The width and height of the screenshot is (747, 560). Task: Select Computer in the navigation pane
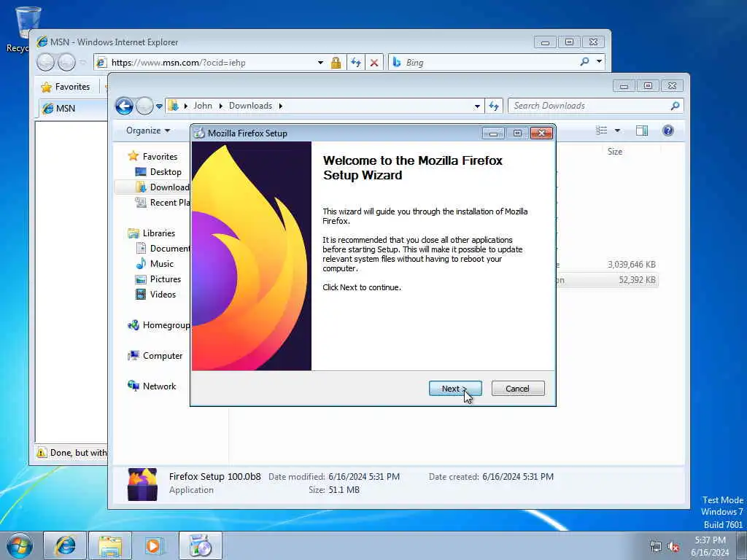pos(163,356)
